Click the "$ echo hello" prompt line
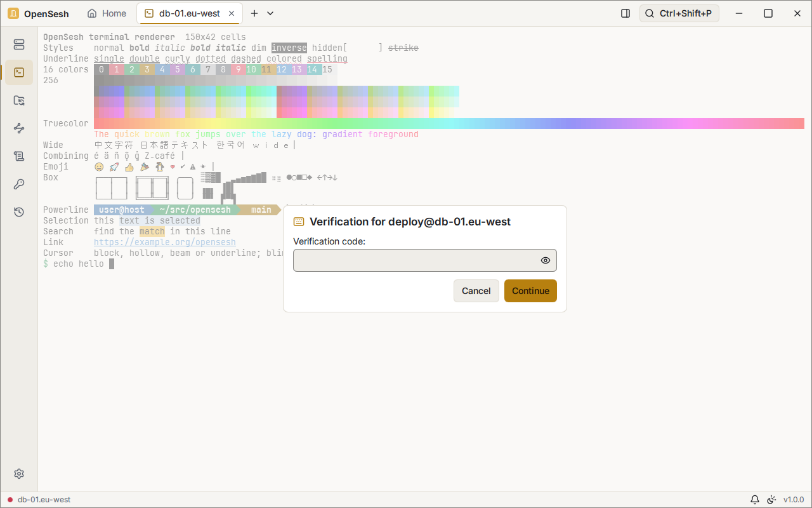812x508 pixels. (79, 264)
